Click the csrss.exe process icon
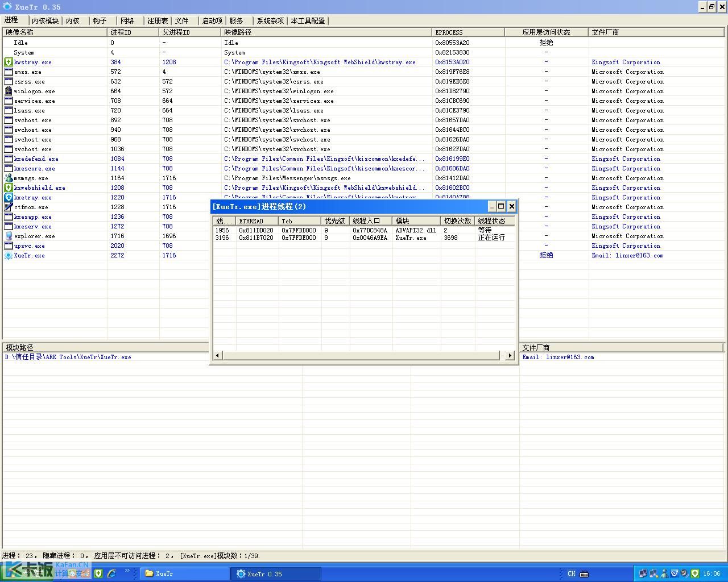Screen dimensions: 728x582 (x=9, y=81)
